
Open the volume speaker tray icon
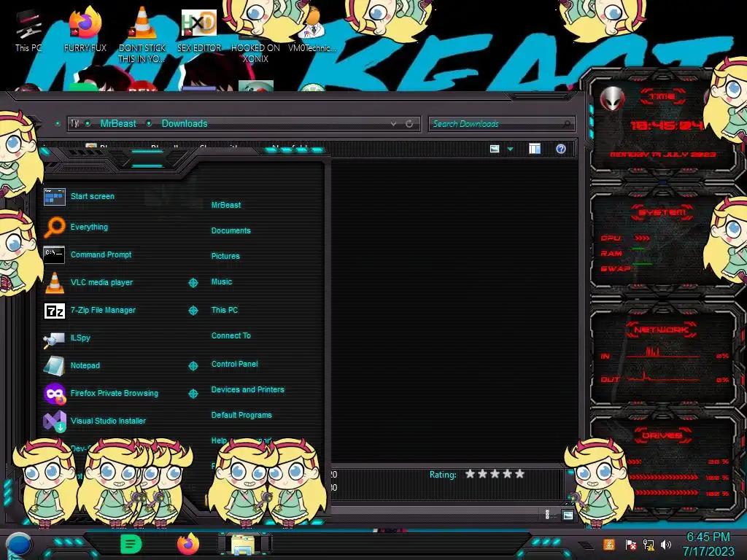[666, 544]
